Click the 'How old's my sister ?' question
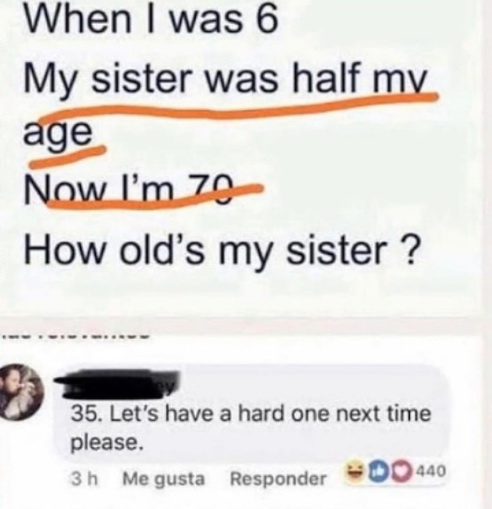This screenshot has height=509, width=492. tap(220, 251)
